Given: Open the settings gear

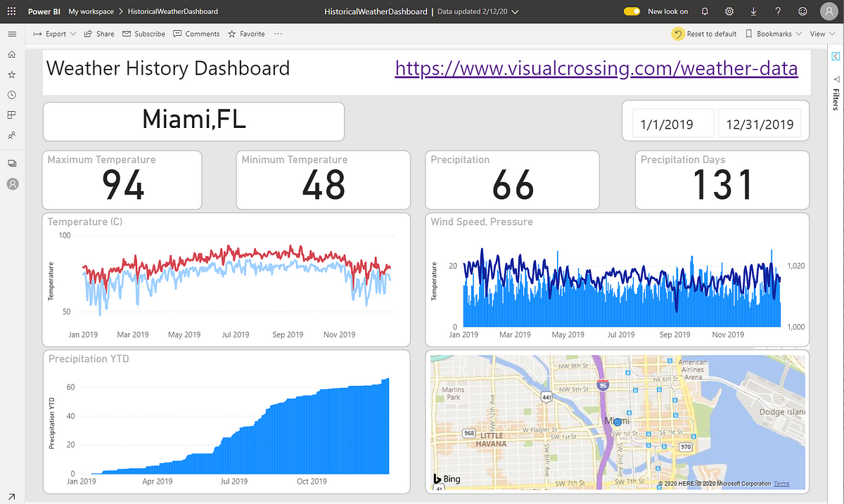Looking at the screenshot, I should 729,11.
